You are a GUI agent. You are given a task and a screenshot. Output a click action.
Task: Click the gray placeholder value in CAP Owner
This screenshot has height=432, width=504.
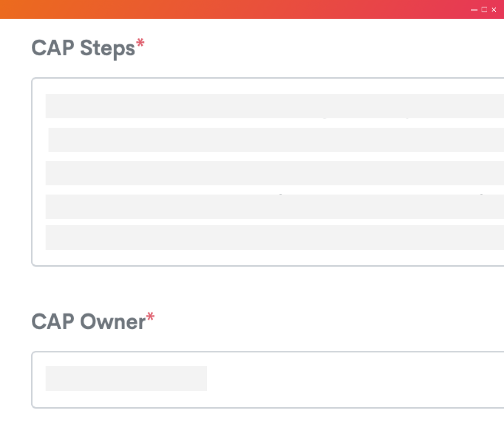(126, 378)
